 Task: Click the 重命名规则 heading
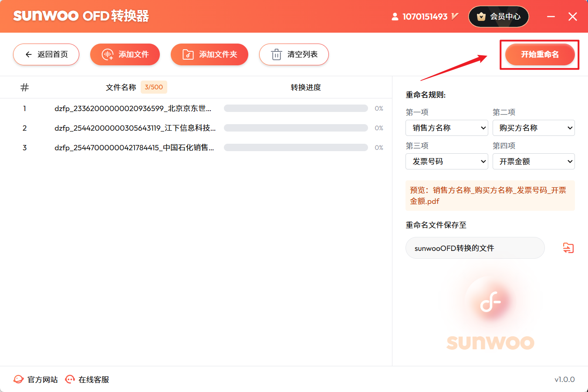pos(426,95)
